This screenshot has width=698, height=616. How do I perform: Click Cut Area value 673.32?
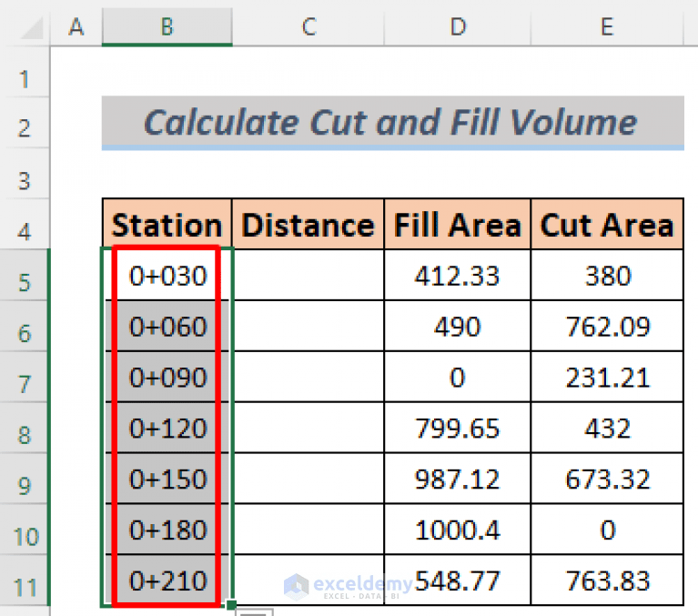pyautogui.click(x=607, y=479)
